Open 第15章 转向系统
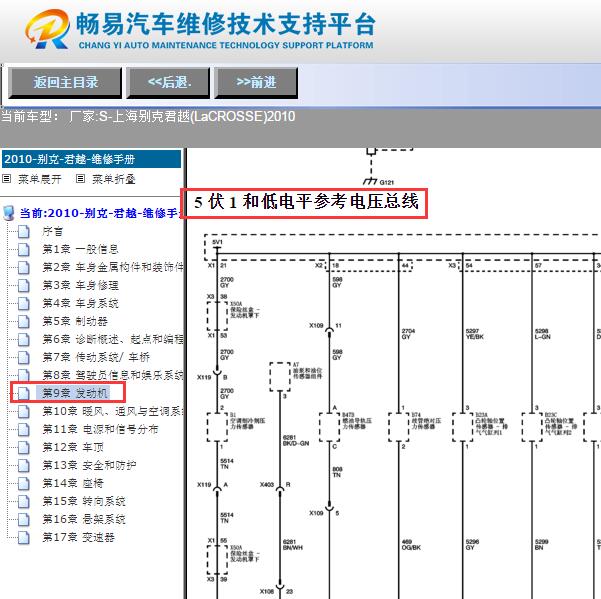601x599 pixels. click(84, 501)
